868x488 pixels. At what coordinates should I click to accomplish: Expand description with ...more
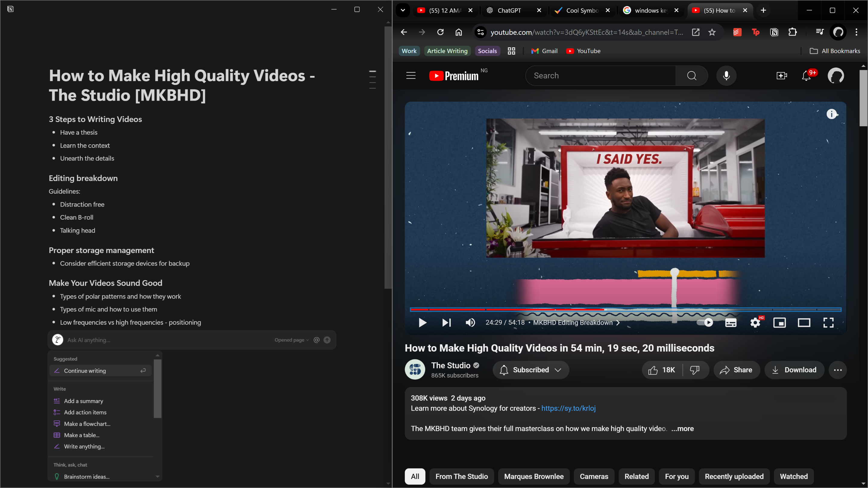682,428
